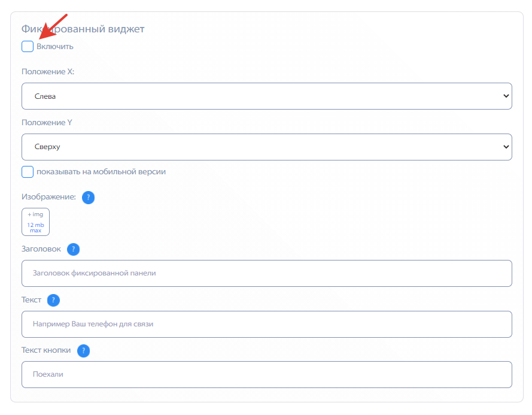Click the показывать на мобильной версии label
The image size is (532, 415).
[101, 172]
